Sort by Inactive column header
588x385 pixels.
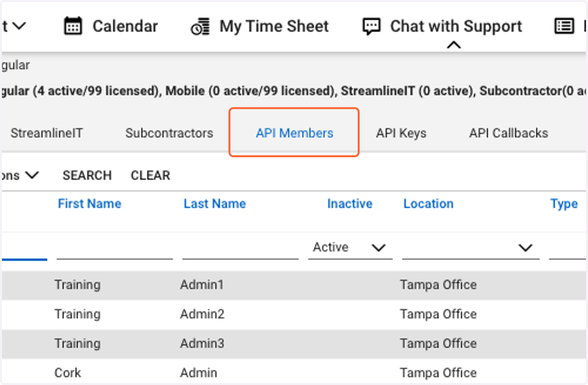[350, 204]
